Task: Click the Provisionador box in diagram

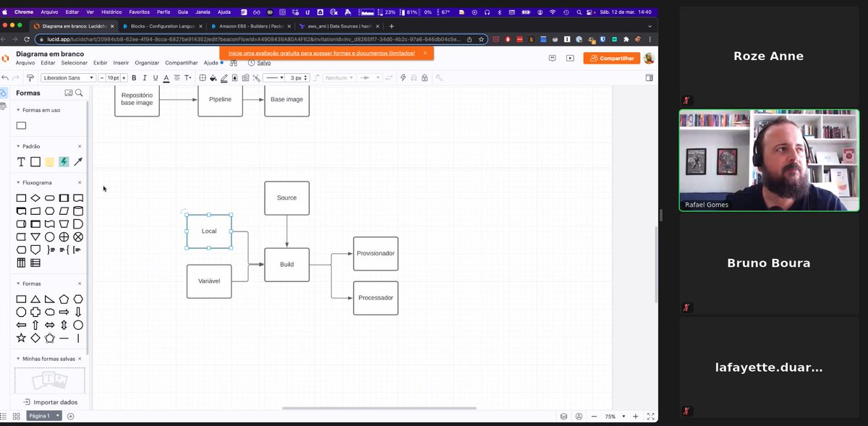Action: pos(375,254)
